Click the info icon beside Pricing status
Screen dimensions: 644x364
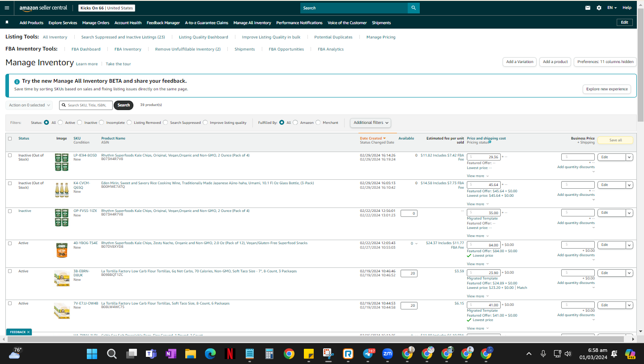[490, 142]
